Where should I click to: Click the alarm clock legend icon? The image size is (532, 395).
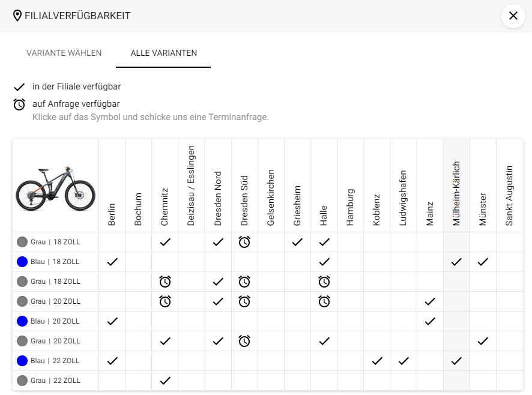click(19, 104)
